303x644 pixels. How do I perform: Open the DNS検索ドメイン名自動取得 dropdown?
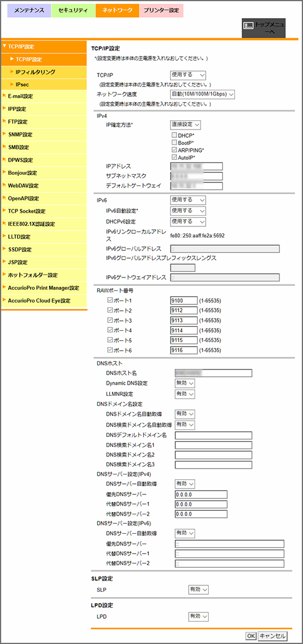coord(185,424)
